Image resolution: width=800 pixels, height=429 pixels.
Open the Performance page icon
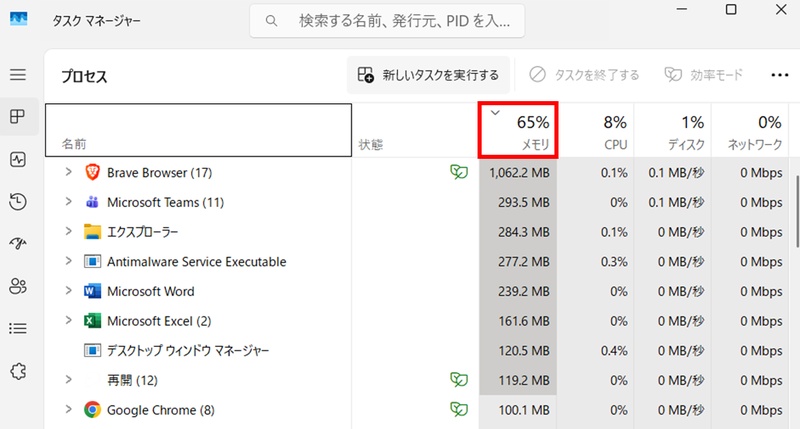tap(18, 160)
